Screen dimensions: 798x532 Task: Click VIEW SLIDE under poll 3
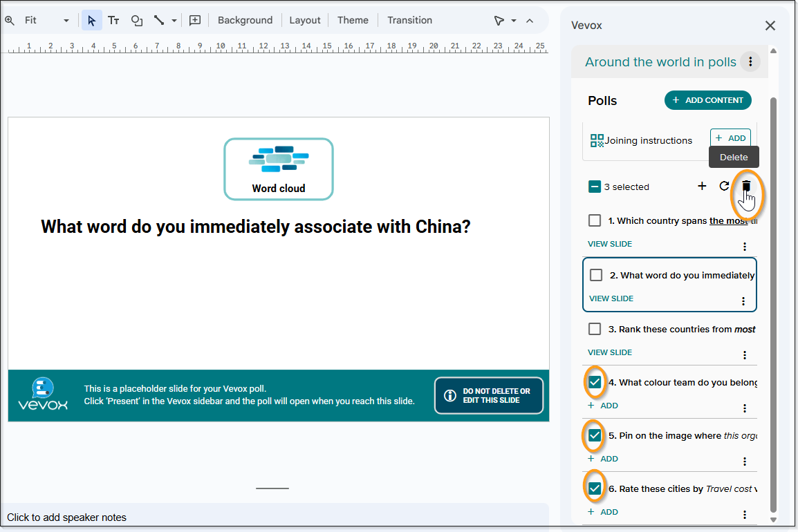click(610, 352)
